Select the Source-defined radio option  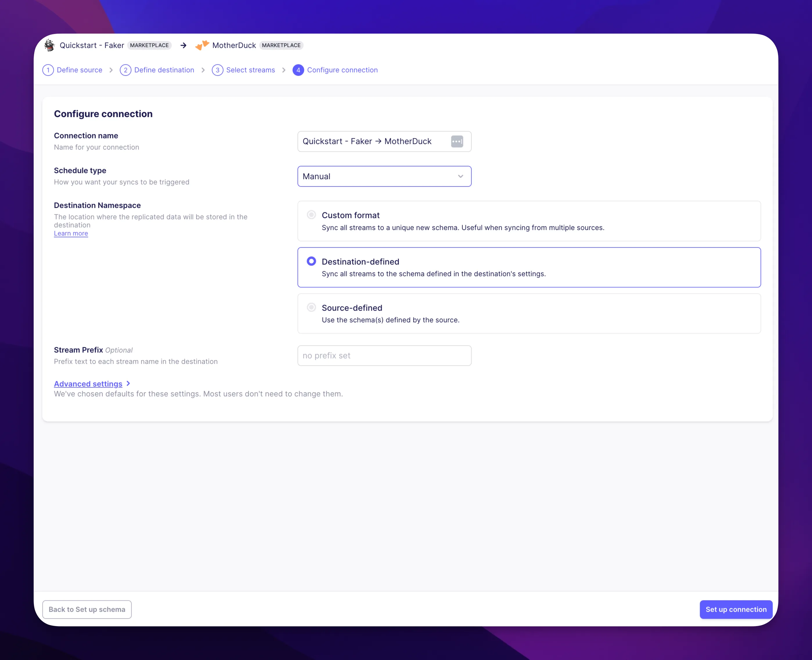(x=311, y=307)
